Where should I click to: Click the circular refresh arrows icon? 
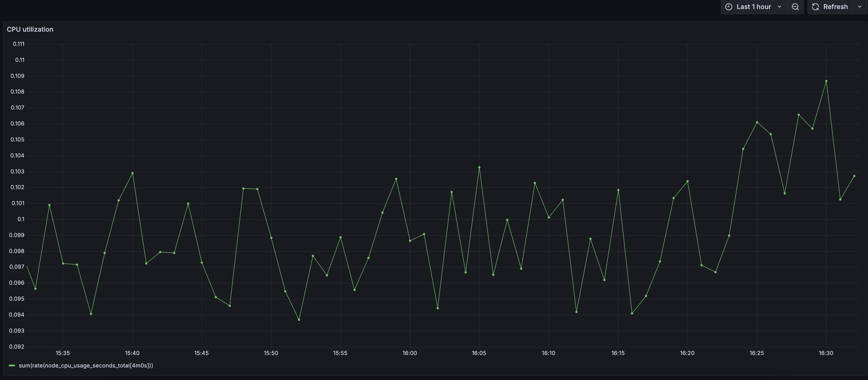pos(815,7)
